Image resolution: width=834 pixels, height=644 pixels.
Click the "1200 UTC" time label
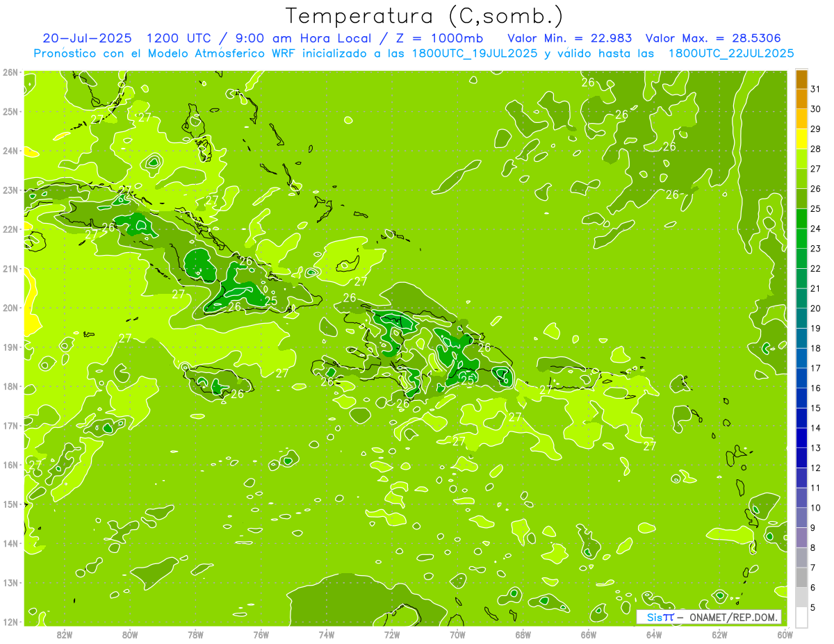pos(179,38)
